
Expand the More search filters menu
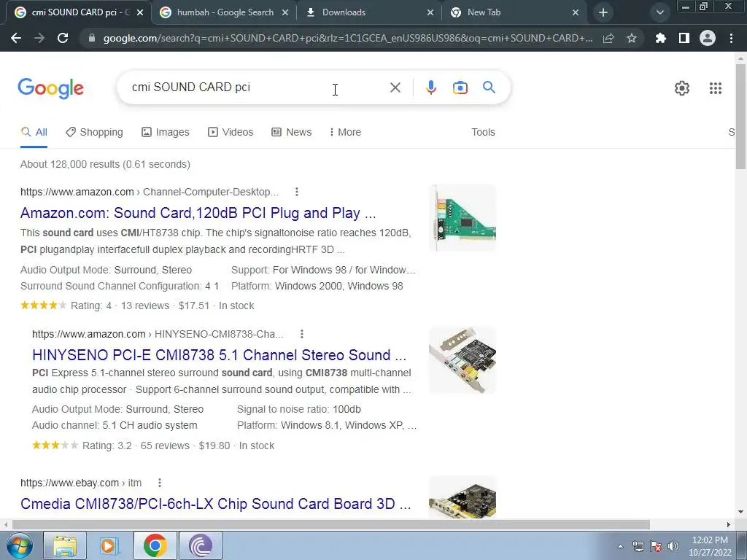[345, 133]
